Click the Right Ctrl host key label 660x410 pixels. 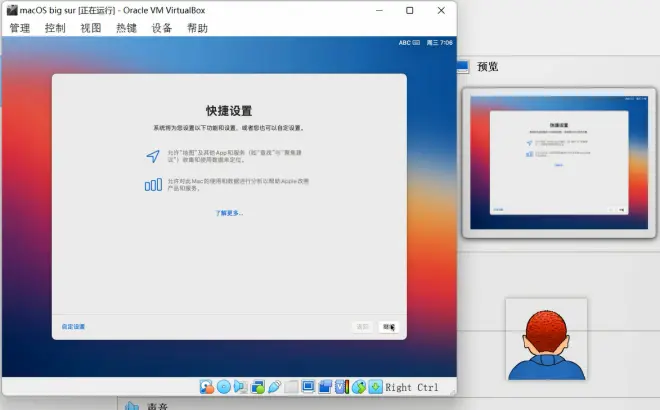[x=412, y=387]
